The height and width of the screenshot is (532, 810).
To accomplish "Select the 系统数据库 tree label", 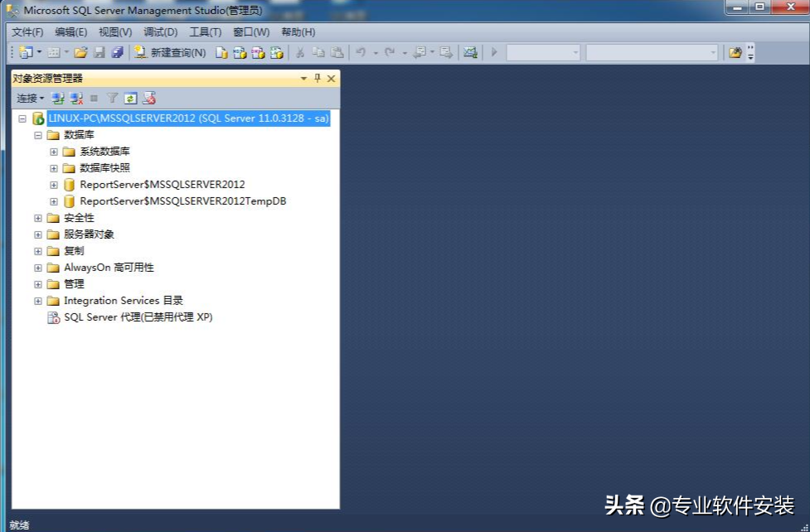I will point(104,152).
